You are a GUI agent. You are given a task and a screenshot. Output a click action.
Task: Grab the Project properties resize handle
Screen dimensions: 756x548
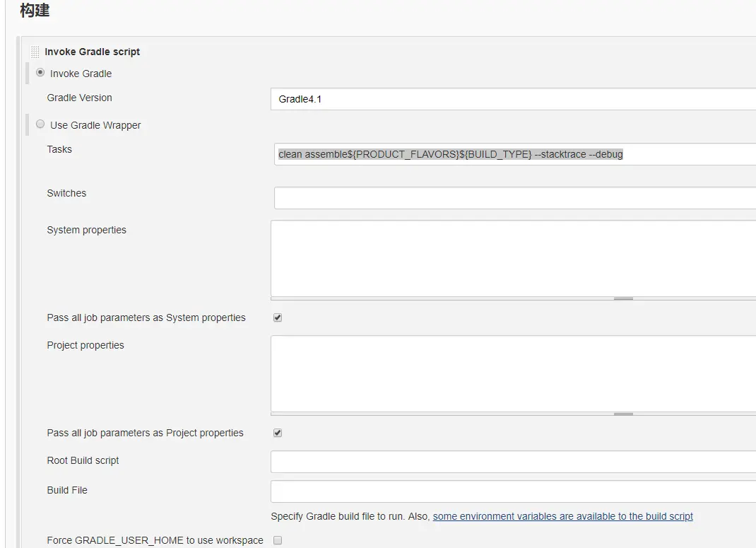623,414
